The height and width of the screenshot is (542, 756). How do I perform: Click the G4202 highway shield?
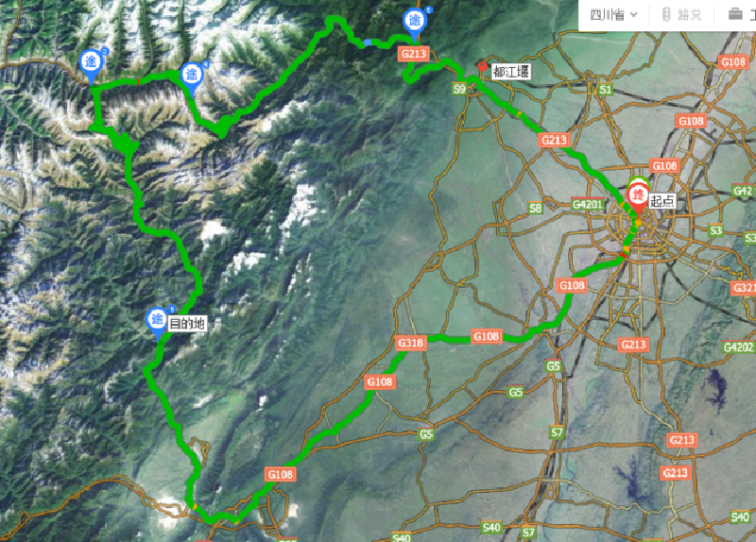739,347
